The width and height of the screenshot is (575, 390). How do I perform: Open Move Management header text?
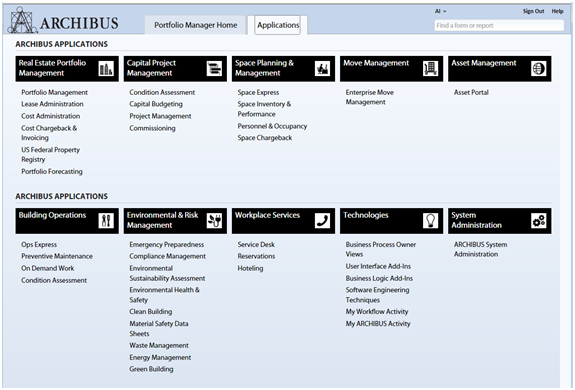tap(376, 63)
